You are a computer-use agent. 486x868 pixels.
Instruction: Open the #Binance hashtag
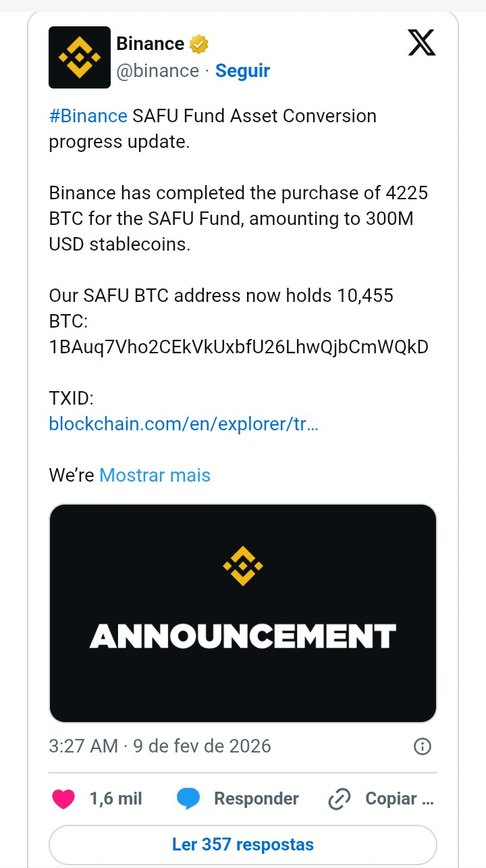click(x=88, y=116)
